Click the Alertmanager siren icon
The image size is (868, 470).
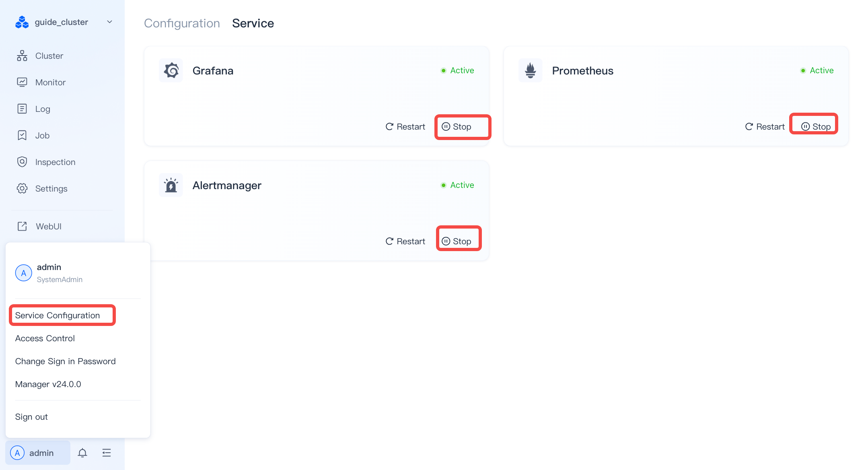[171, 185]
